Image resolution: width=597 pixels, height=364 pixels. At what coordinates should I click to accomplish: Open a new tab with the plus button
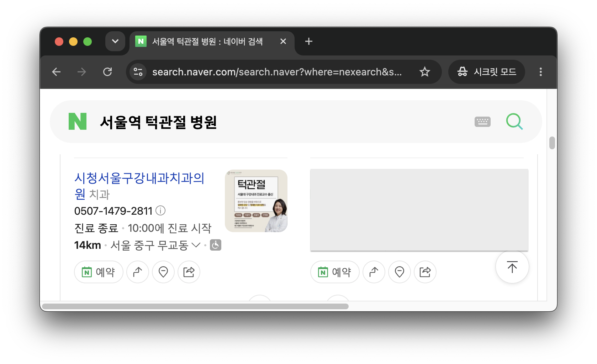[x=309, y=41]
